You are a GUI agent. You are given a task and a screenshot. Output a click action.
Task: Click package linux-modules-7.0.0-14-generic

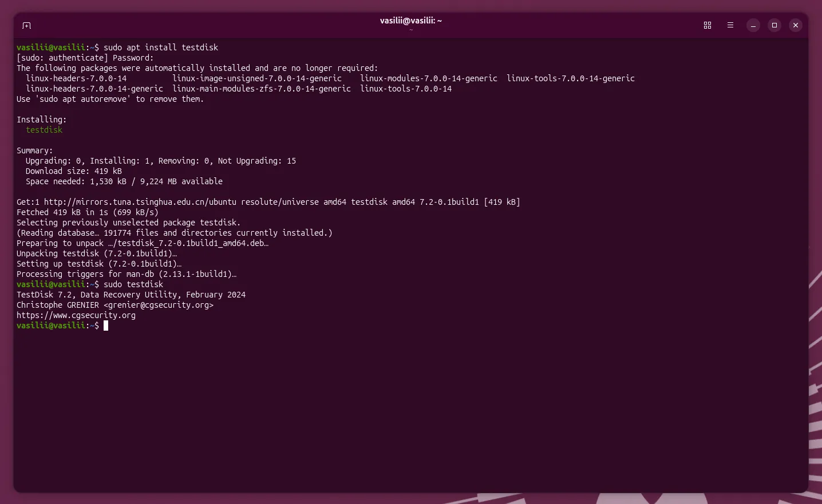429,78
